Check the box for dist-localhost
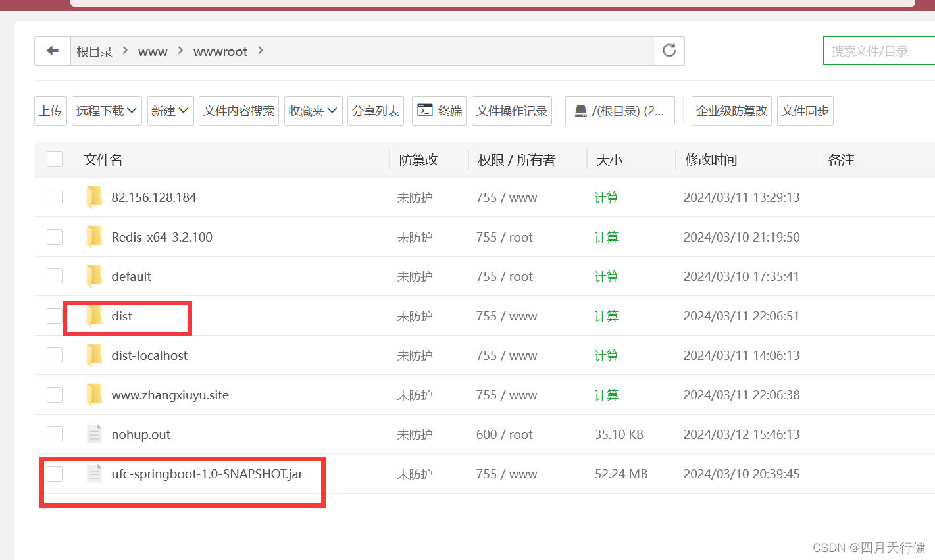 55,355
